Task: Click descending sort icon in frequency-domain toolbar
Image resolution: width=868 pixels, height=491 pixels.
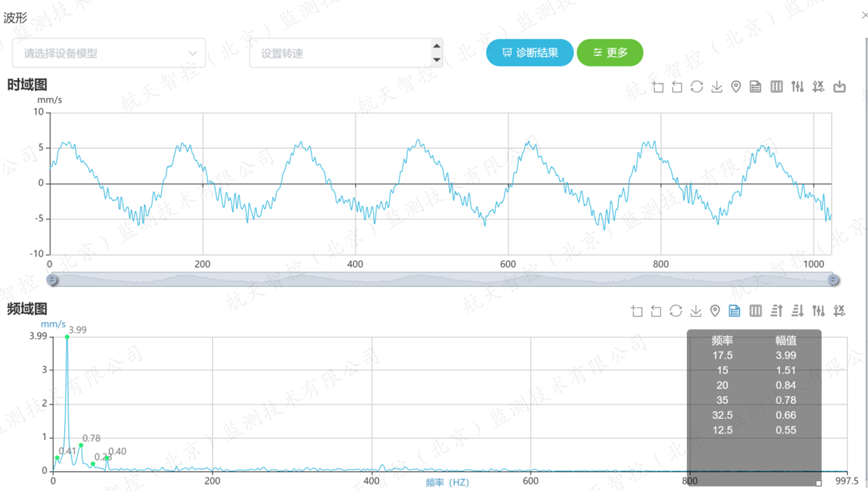Action: point(797,311)
